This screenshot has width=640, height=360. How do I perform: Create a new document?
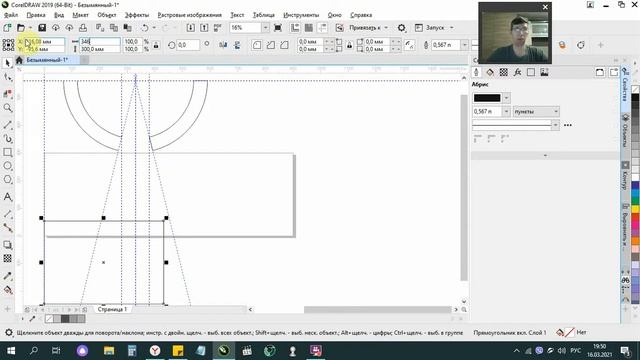point(7,28)
